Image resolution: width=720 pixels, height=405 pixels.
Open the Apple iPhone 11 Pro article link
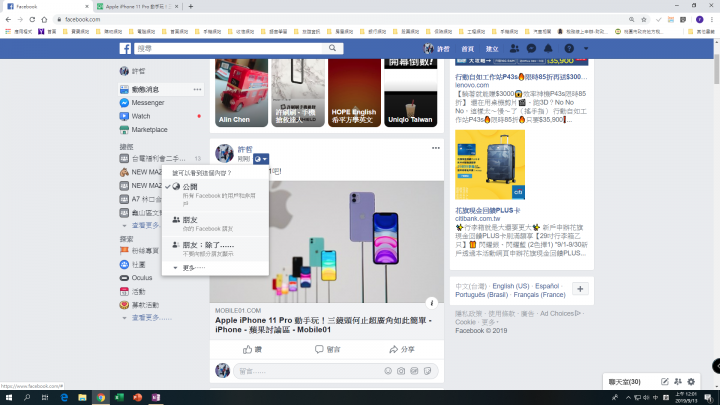pos(323,325)
